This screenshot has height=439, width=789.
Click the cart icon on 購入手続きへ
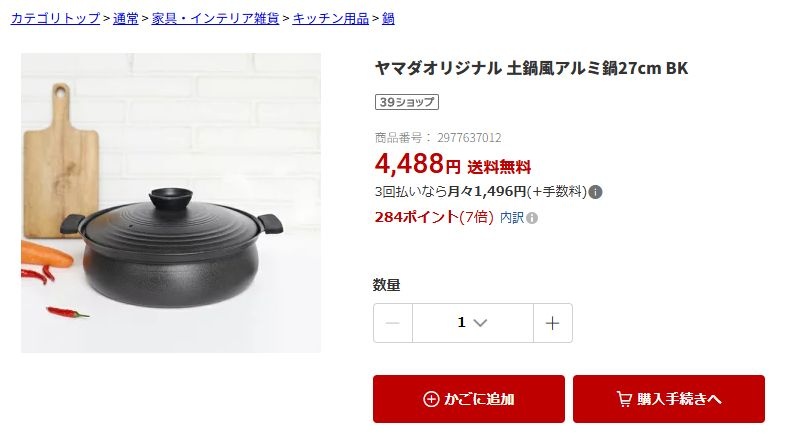coord(624,399)
